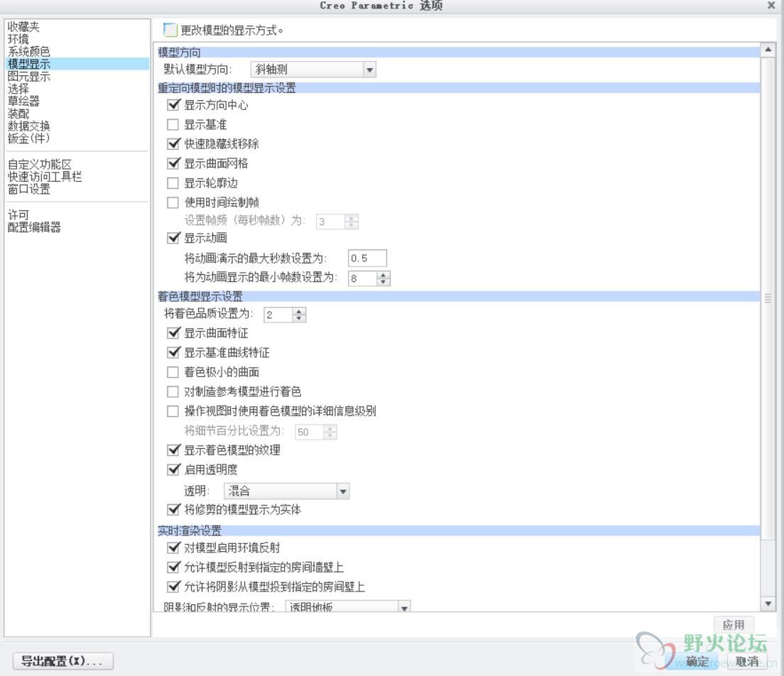Open 草绘器 settings
This screenshot has width=784, height=676.
[23, 101]
